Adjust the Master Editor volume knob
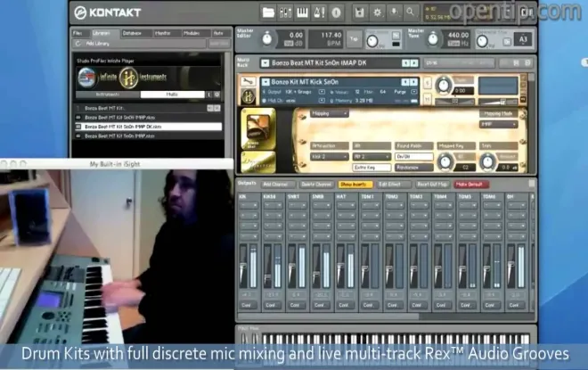Viewport: 588px width, 370px height. [267, 39]
